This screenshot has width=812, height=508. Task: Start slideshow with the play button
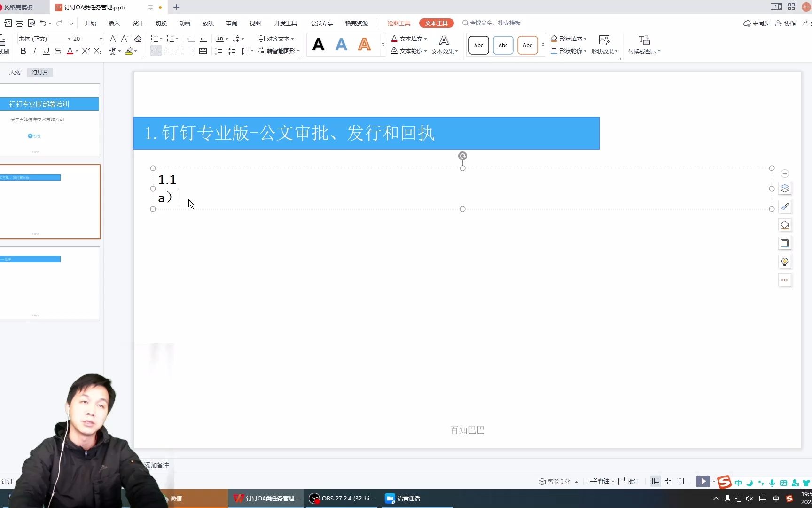[x=703, y=481]
